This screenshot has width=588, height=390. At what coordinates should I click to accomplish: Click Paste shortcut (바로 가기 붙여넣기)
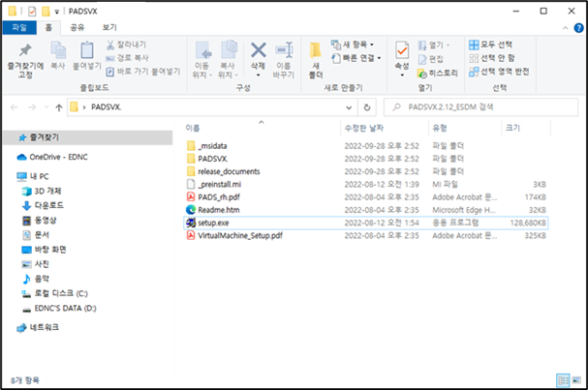pos(142,72)
